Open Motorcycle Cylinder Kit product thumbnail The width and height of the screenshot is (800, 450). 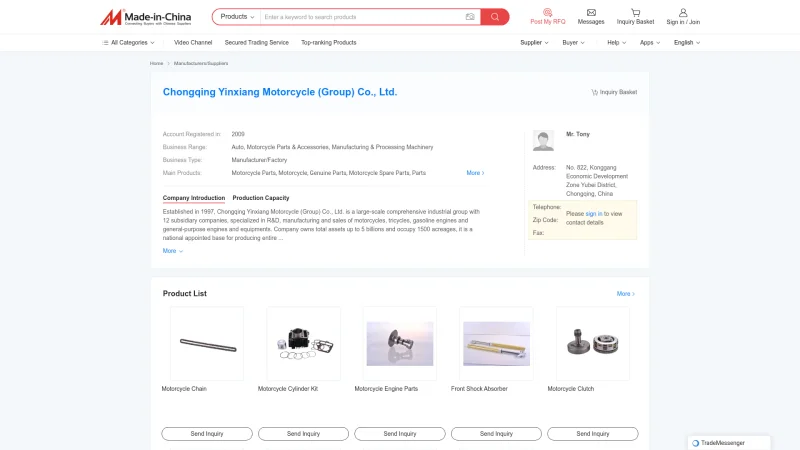coord(304,344)
